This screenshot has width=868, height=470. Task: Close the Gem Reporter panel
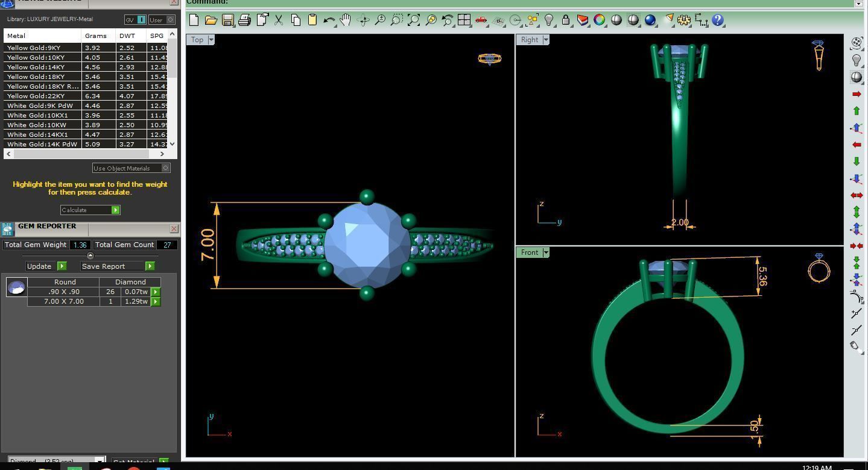[x=174, y=228]
